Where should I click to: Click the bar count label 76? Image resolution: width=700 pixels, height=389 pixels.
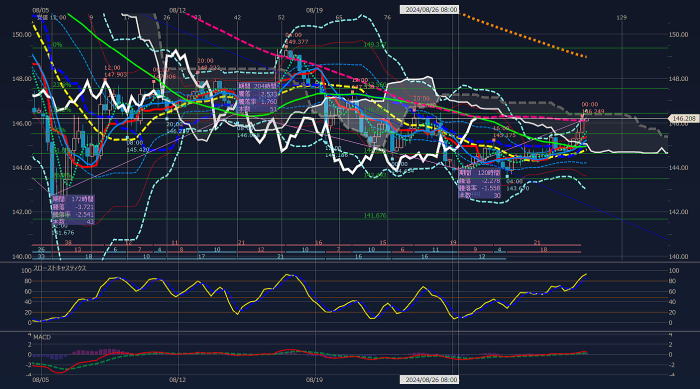tap(387, 17)
